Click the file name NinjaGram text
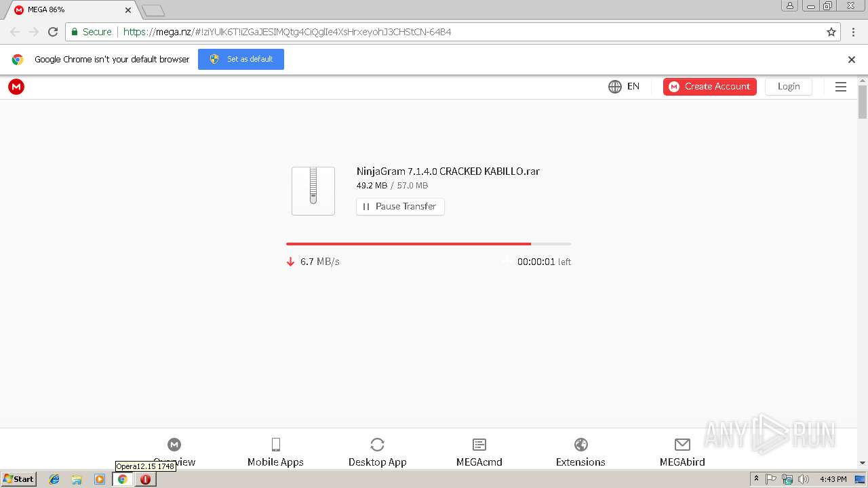 click(448, 171)
